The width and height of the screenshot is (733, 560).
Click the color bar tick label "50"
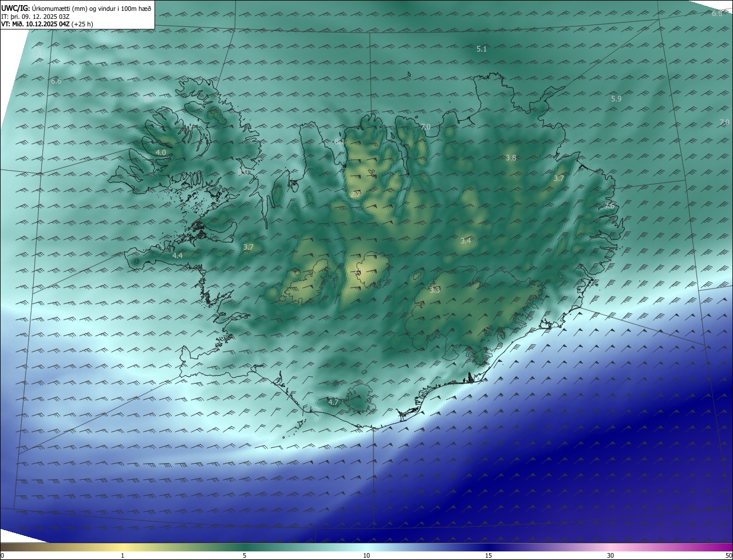tap(728, 555)
